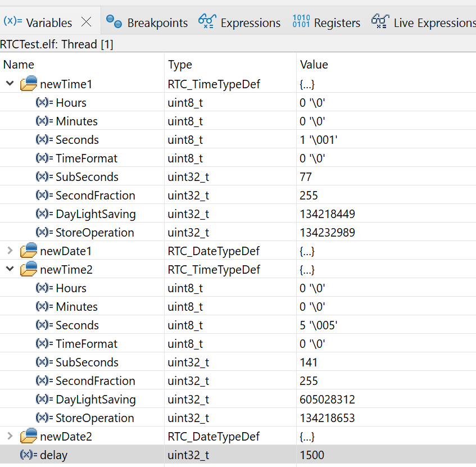Close the Variables tab
The height and width of the screenshot is (467, 476).
coord(86,22)
